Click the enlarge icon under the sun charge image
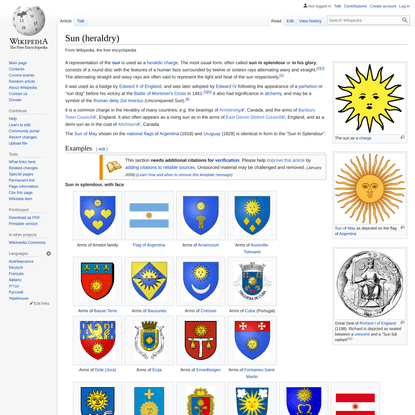415x415 pixels. point(402,137)
